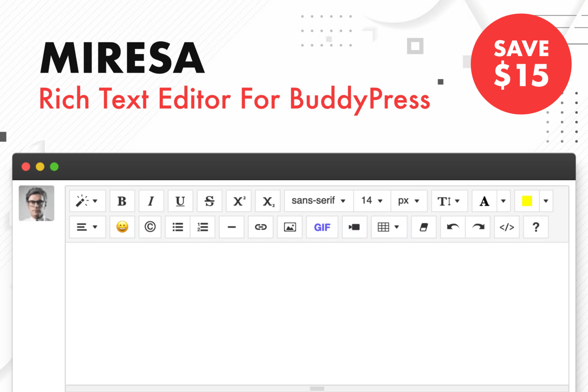Toggle bold formatting in the editor

point(122,201)
